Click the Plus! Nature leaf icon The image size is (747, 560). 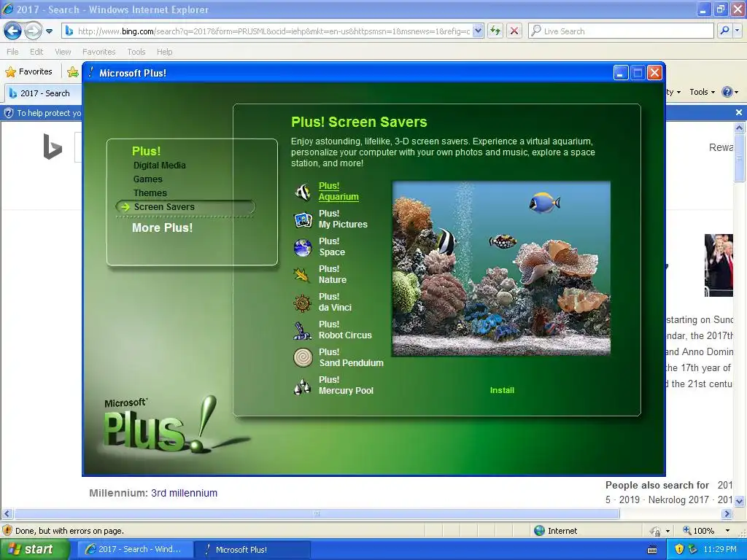(x=303, y=275)
